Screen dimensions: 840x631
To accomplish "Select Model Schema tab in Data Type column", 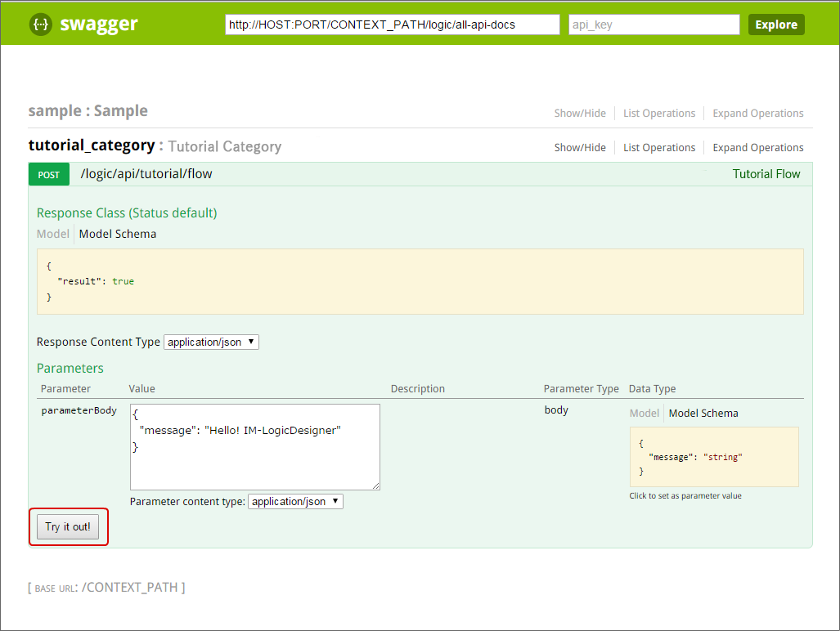I will click(703, 413).
